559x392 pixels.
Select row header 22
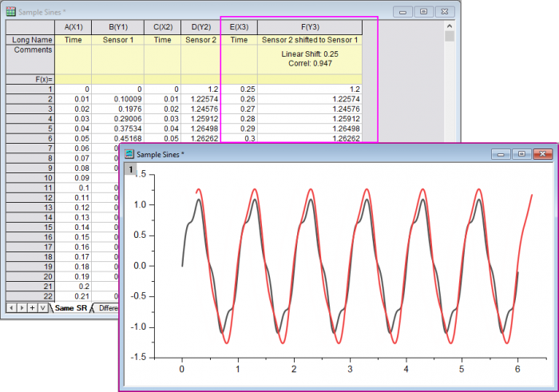(x=30, y=296)
